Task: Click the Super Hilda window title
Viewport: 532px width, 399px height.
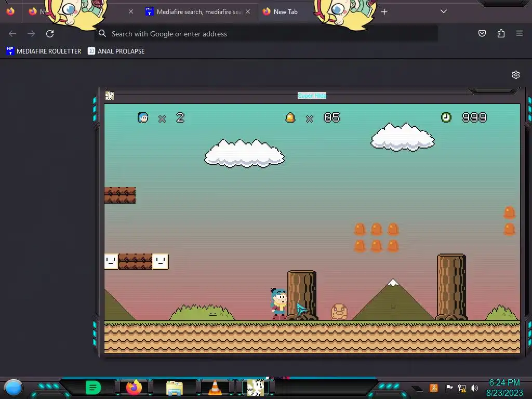Action: 312,96
